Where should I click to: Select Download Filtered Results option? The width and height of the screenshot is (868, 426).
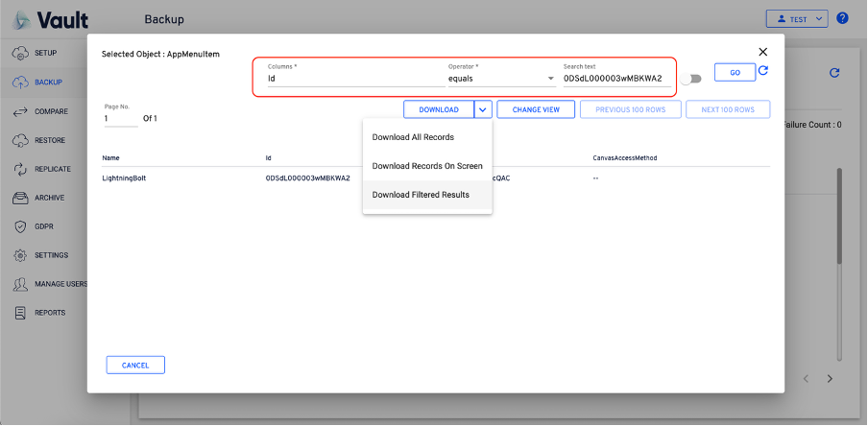tap(421, 195)
